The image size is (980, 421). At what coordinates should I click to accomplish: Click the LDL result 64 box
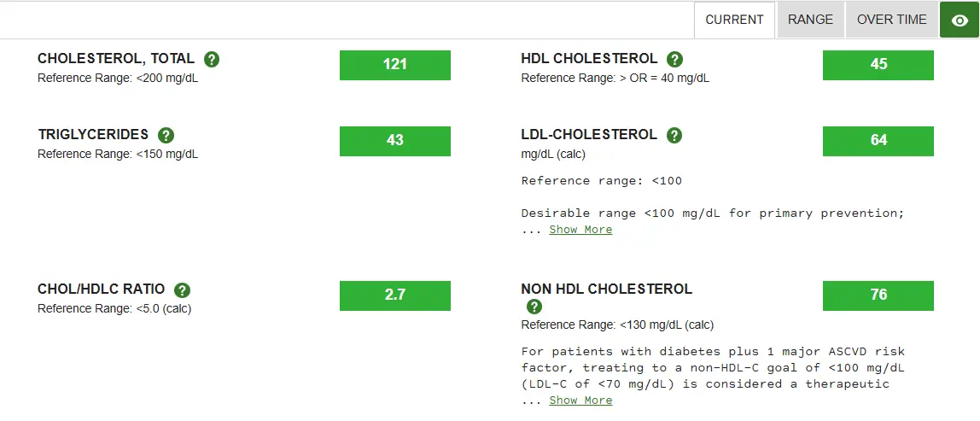(x=878, y=141)
